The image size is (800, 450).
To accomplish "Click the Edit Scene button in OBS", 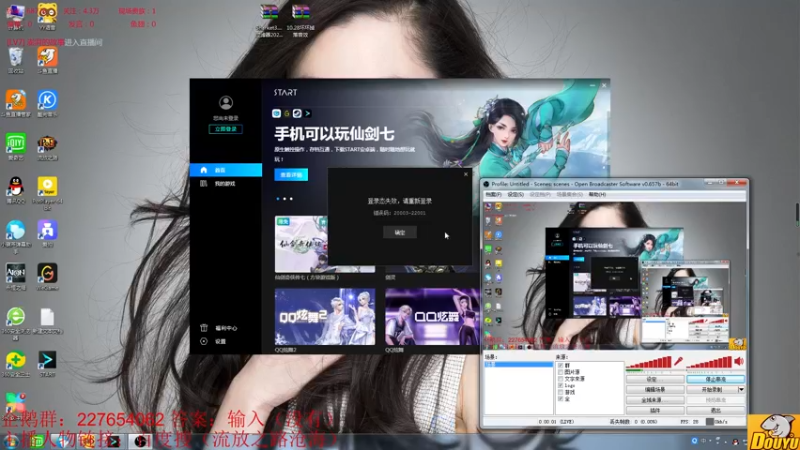I will coord(655,389).
